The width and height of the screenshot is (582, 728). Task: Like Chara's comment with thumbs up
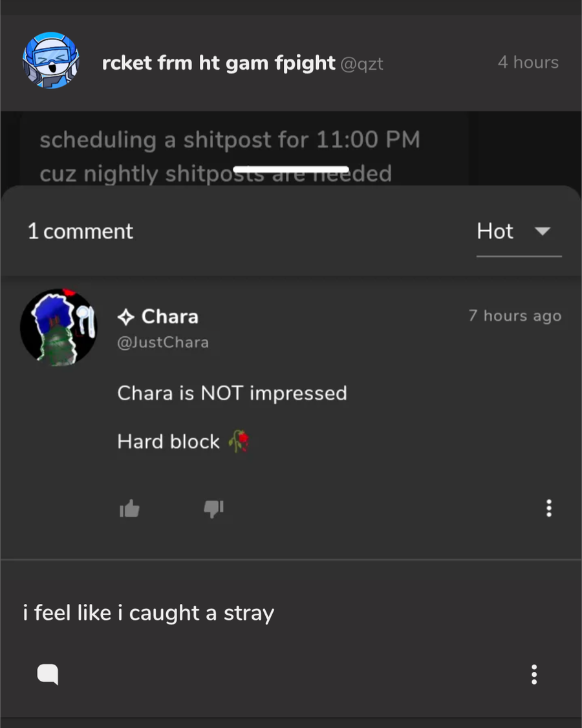129,509
